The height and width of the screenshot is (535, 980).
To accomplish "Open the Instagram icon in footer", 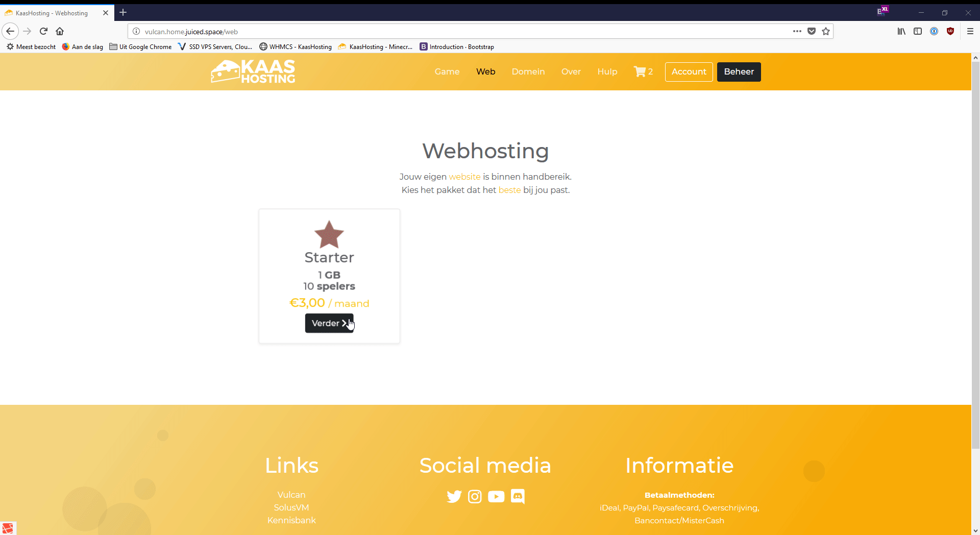I will [475, 497].
